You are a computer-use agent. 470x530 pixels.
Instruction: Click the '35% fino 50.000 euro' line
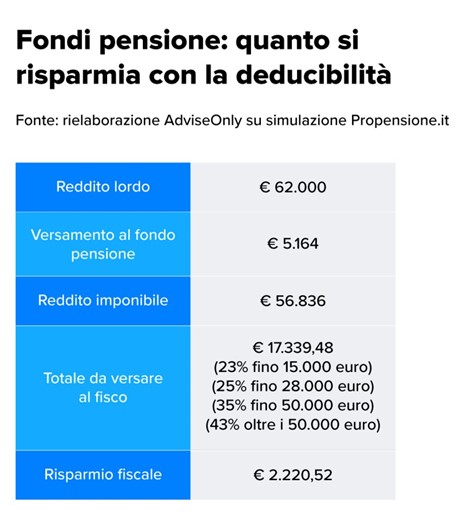point(293,406)
